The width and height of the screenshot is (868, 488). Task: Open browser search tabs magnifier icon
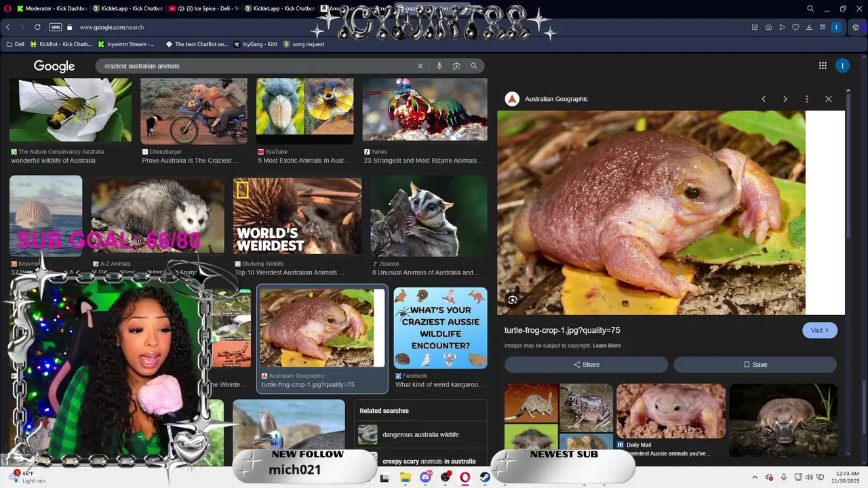[810, 9]
